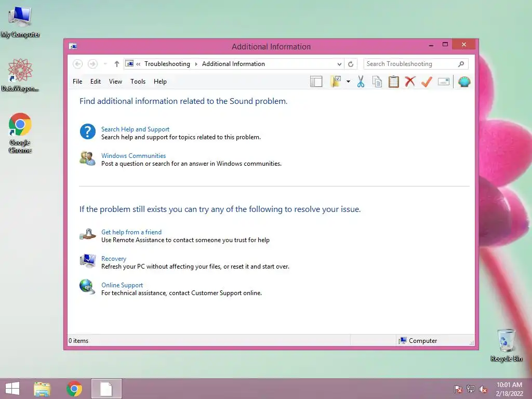Screen dimensions: 532x399
Task: Open Get help from a friend
Action: 131,232
